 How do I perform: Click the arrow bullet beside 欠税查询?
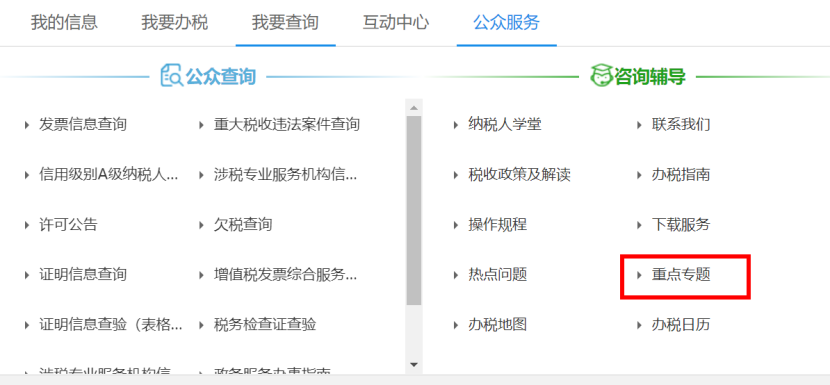[202, 225]
